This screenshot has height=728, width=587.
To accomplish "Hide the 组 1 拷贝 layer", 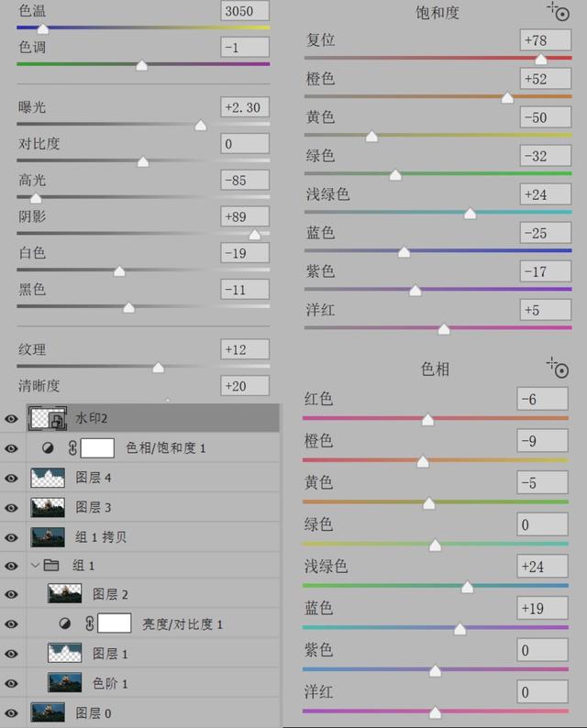I will pos(11,537).
